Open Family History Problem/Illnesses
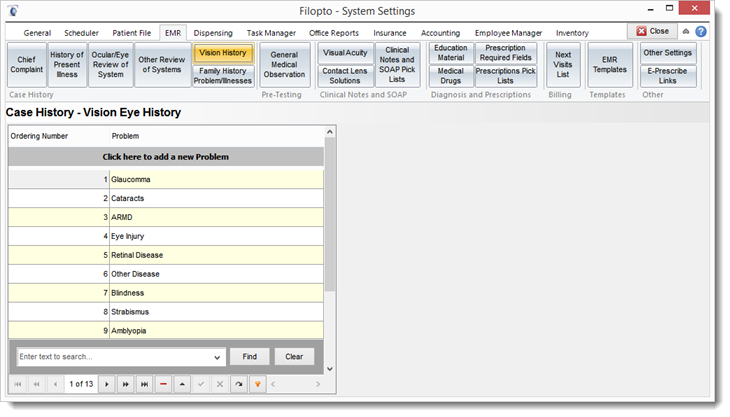This screenshot has height=417, width=730. coord(223,76)
